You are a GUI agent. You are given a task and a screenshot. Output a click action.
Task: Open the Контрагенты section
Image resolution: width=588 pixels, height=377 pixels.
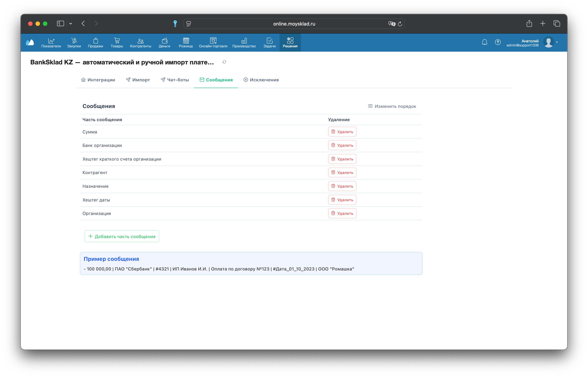tap(141, 43)
